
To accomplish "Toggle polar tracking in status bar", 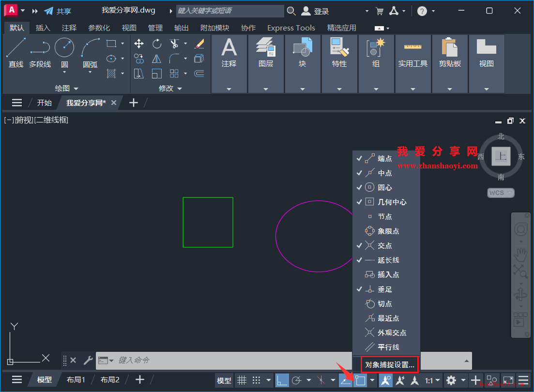I will click(x=297, y=380).
